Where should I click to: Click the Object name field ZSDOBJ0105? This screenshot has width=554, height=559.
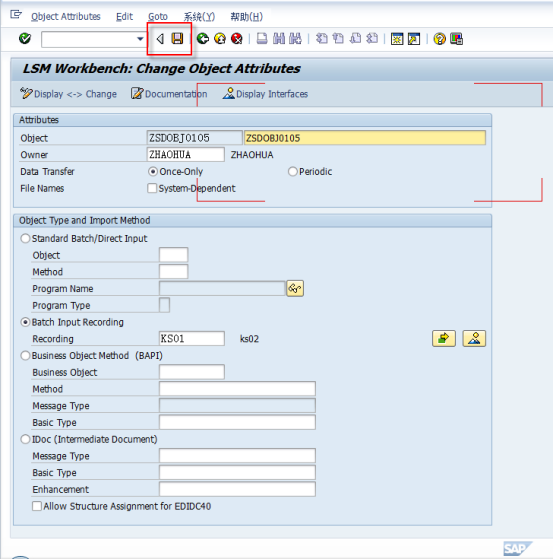pos(194,138)
